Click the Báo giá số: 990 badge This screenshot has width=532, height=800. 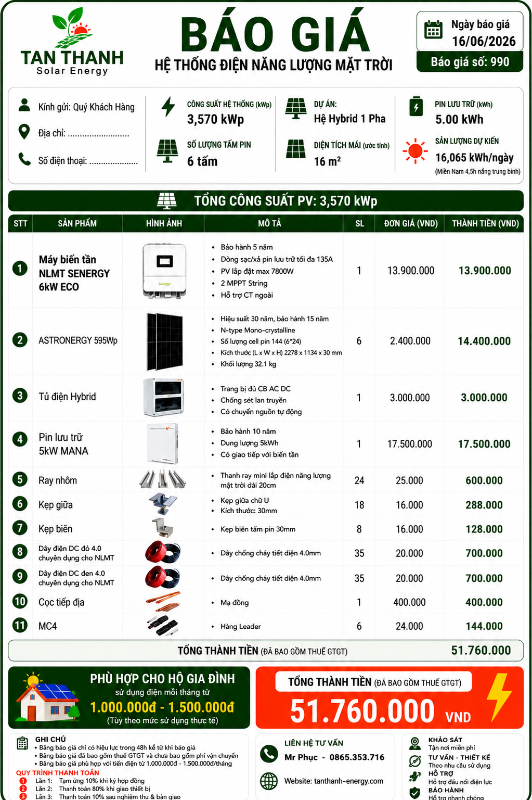[470, 62]
